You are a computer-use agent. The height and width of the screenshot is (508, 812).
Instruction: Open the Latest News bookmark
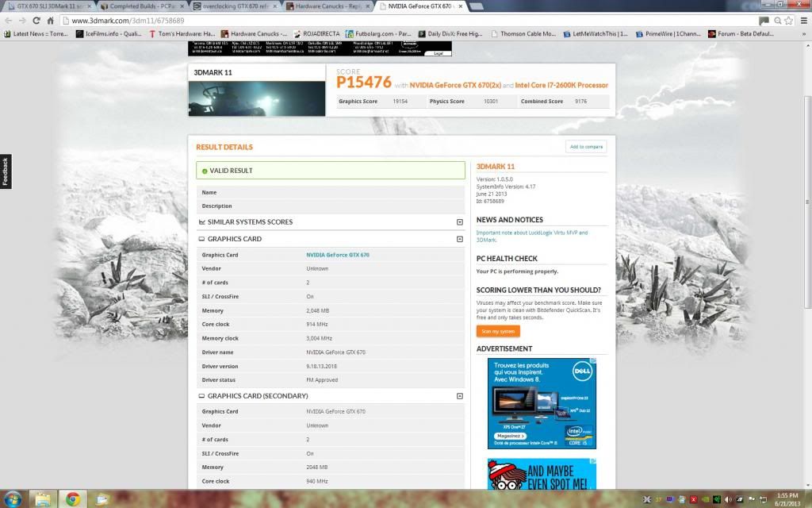36,34
